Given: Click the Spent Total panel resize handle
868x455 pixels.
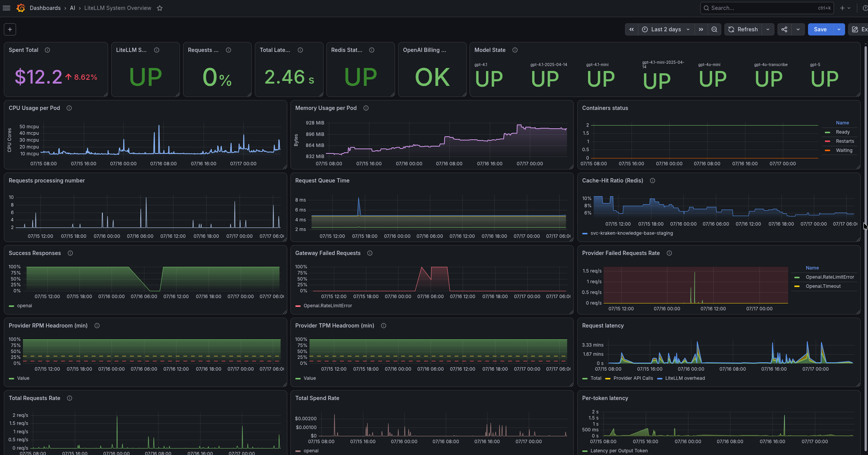Looking at the screenshot, I should (106, 95).
